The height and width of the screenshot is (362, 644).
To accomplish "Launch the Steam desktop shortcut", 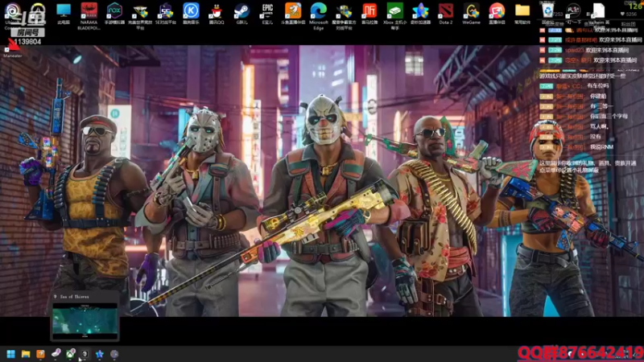I will click(242, 11).
